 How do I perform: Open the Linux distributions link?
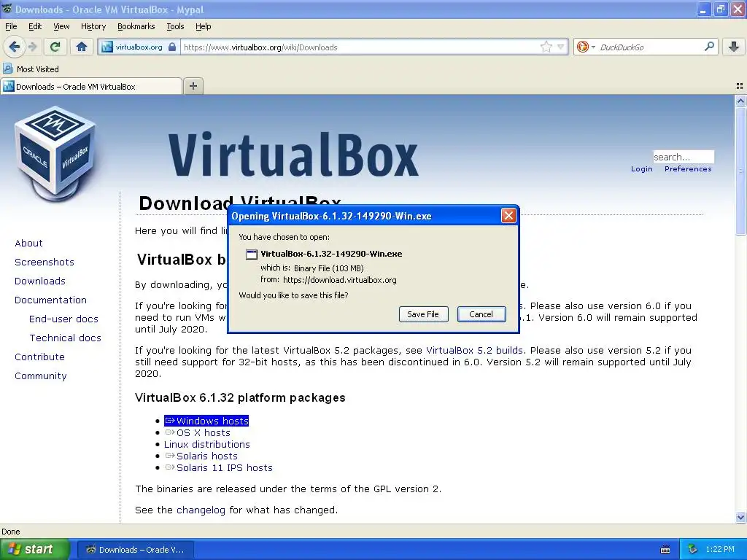click(206, 444)
